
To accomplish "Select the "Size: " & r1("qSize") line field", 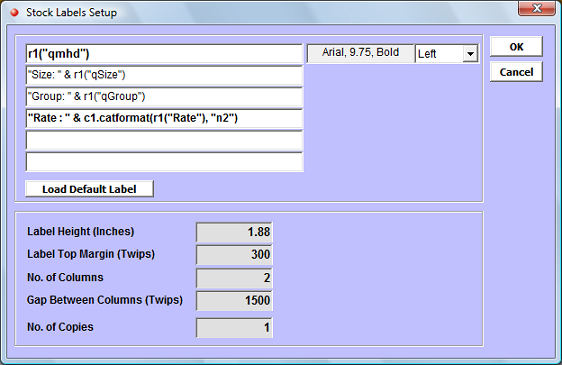I will [x=165, y=75].
